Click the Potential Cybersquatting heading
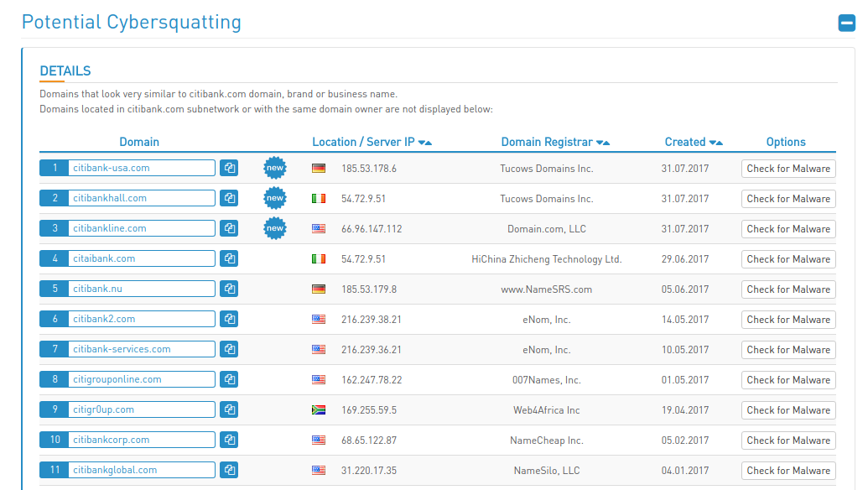Image resolution: width=868 pixels, height=490 pixels. pos(131,22)
